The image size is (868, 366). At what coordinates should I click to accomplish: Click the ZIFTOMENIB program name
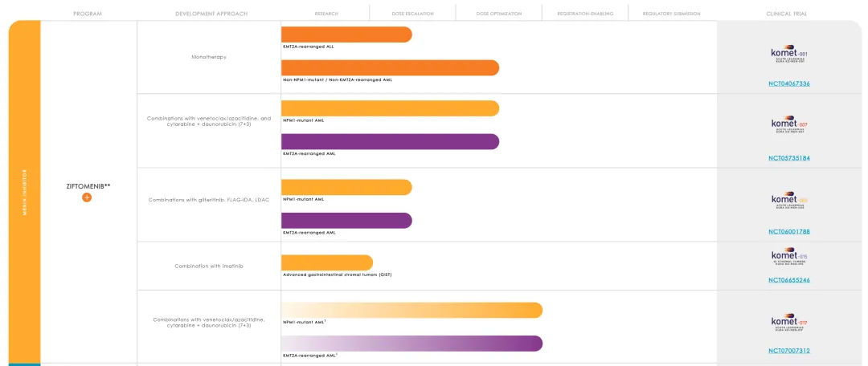[88, 186]
